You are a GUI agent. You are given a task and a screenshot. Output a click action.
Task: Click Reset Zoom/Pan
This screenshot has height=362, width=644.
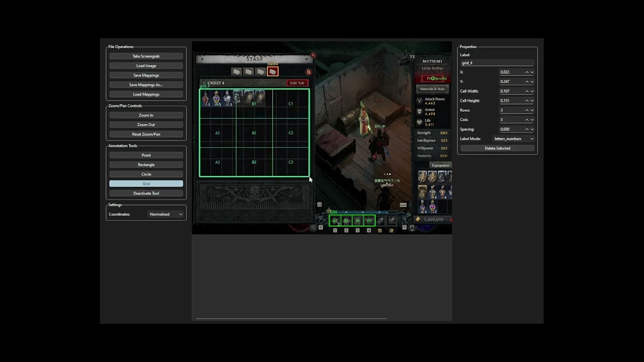[146, 134]
